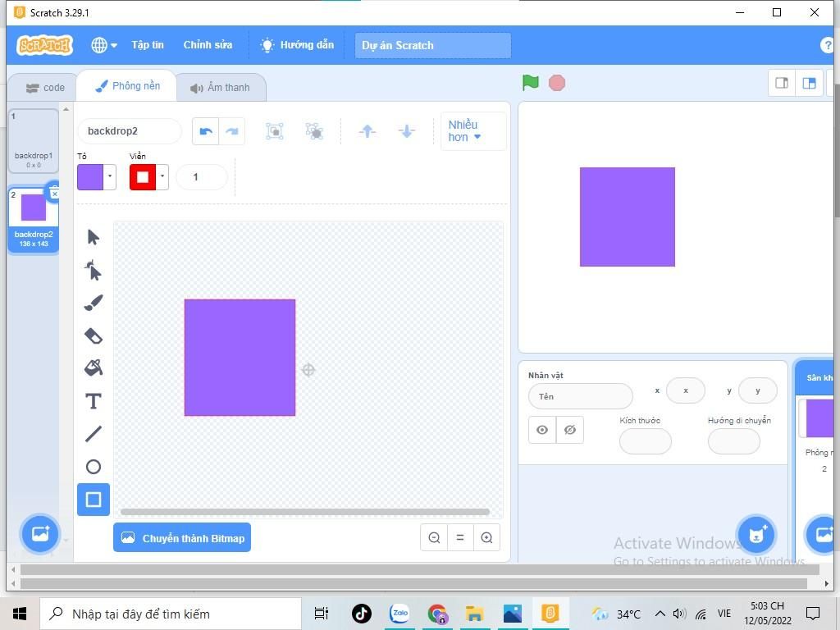Open the Windows Start menu

(x=20, y=614)
